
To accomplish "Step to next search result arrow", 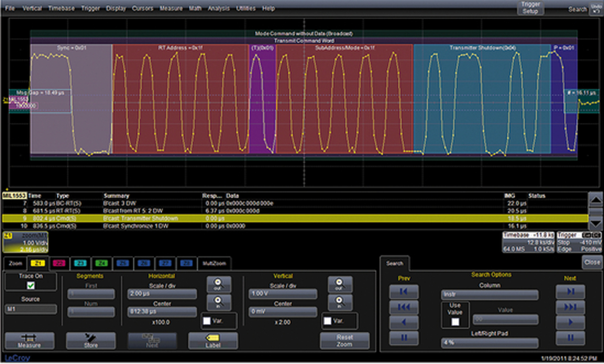I will pos(570,322).
